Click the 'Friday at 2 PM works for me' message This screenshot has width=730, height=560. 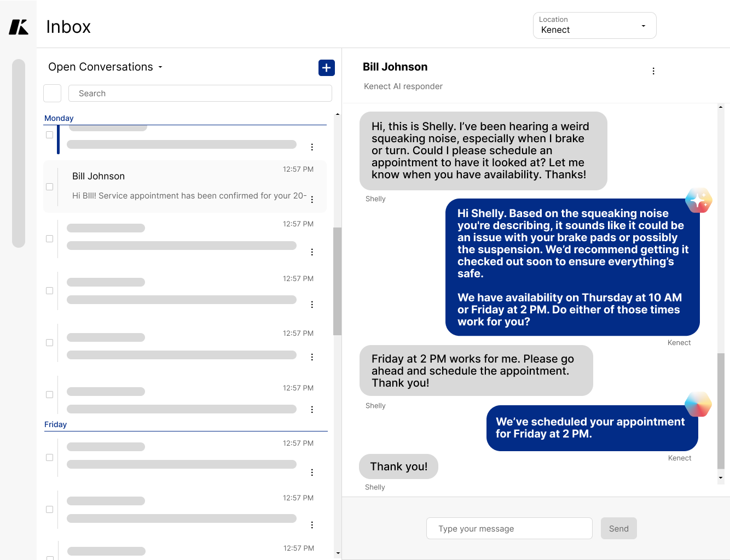476,370
